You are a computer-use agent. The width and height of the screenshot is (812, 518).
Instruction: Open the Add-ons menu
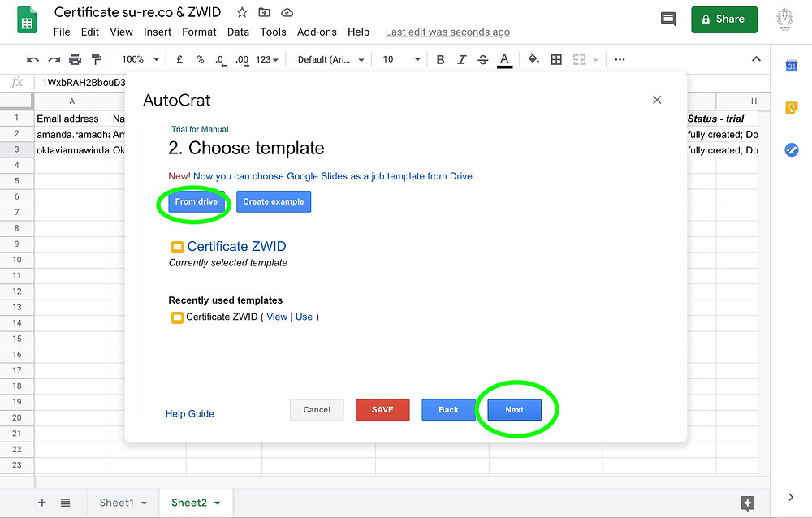point(317,32)
